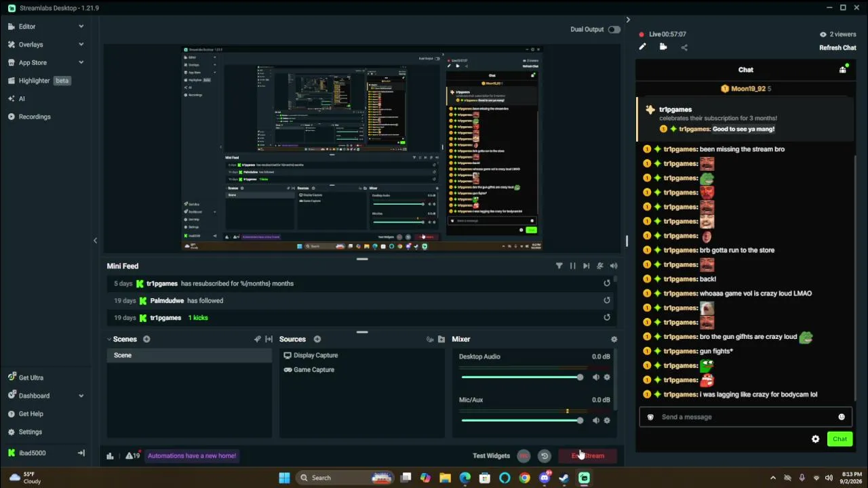The image size is (868, 488).
Task: Open Desktop Audio settings gear
Action: [607, 378]
